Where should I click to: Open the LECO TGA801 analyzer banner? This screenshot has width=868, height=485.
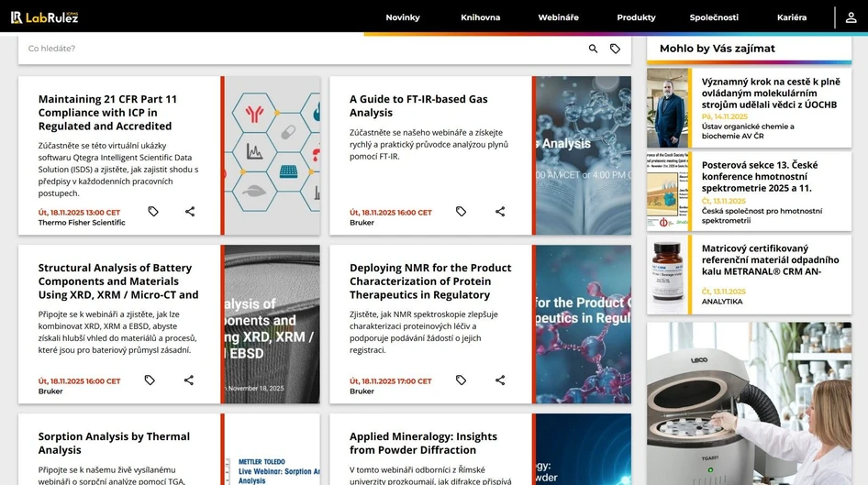749,403
